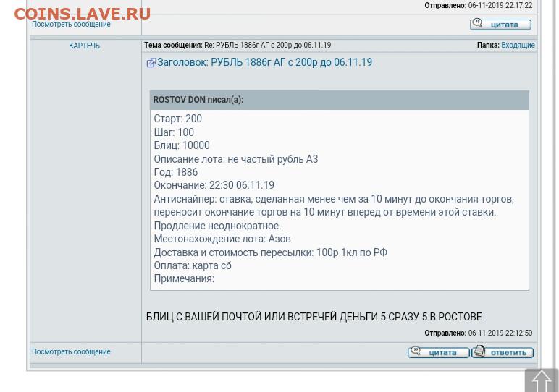Image resolution: width=559 pixels, height=392 pixels.
Task: Open the КАРТЕЧЬ user profile link
Action: [85, 46]
